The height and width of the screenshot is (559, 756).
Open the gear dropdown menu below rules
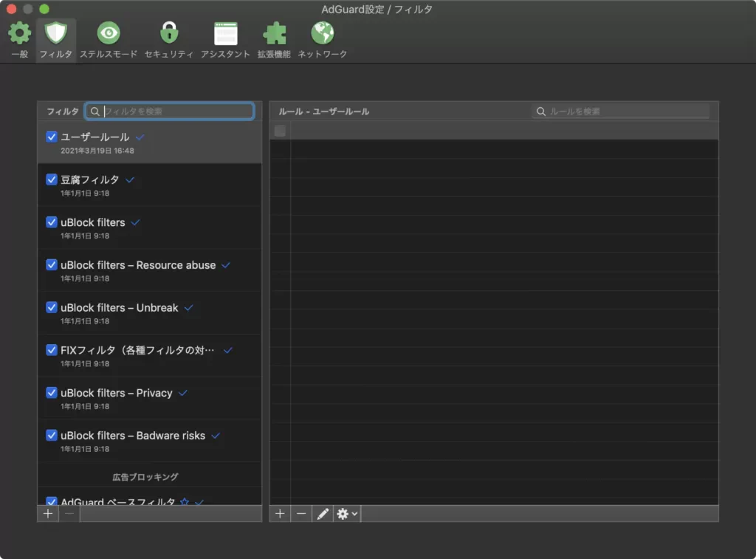(346, 514)
